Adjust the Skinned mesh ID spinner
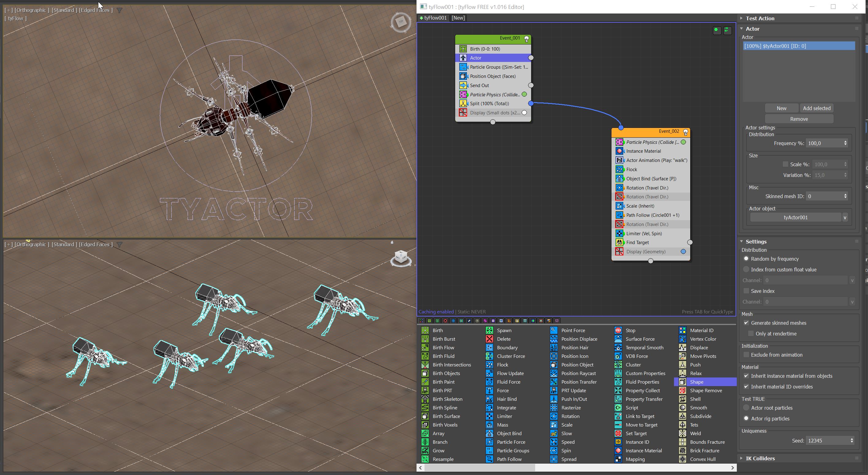This screenshot has width=868, height=475. click(x=845, y=196)
